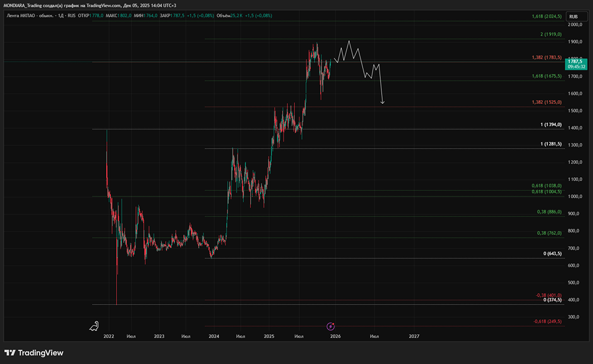Click 2000,0 on the price axis
This screenshot has height=364, width=593.
tap(575, 24)
